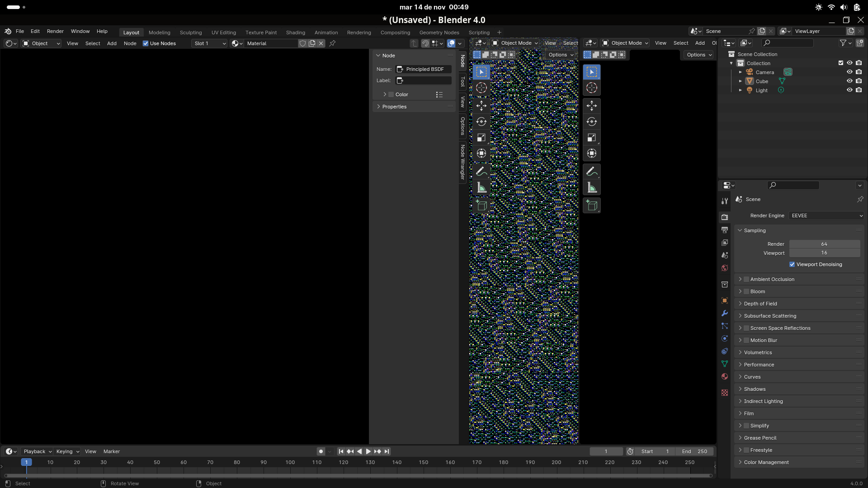
Task: Uncheck the Use Nodes checkbox
Action: tap(146, 43)
